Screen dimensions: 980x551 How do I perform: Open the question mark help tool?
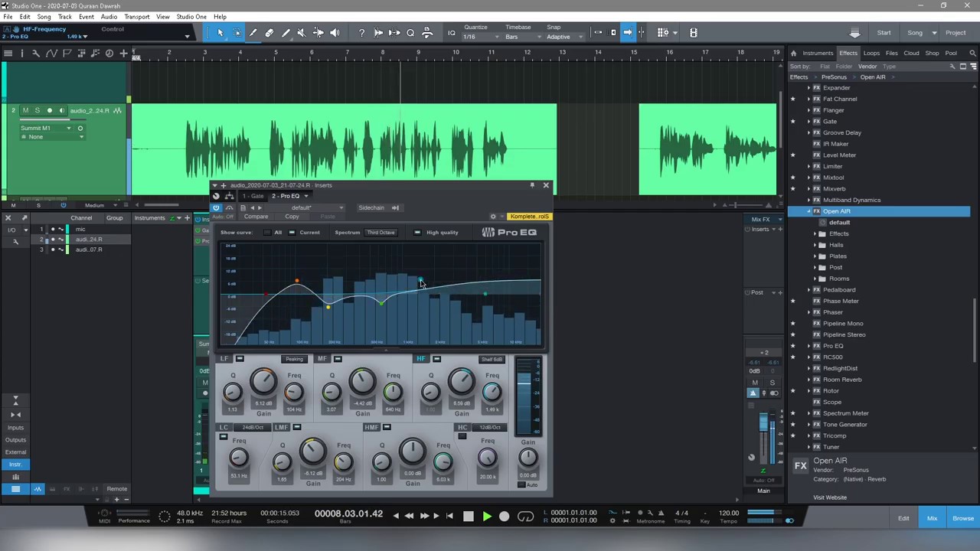click(x=361, y=33)
